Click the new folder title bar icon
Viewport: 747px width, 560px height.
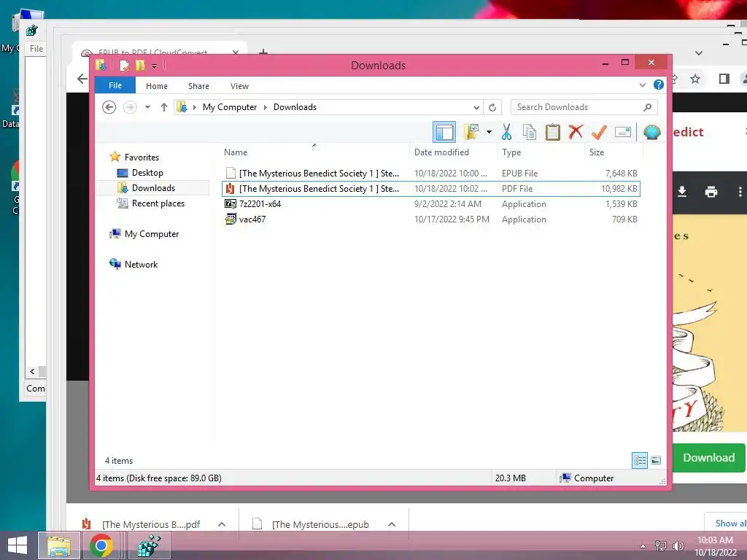point(140,65)
